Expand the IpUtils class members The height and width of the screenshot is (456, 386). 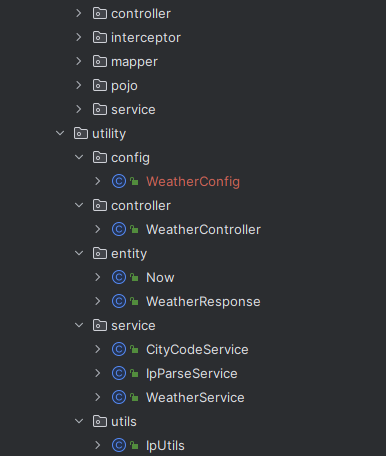tap(98, 445)
